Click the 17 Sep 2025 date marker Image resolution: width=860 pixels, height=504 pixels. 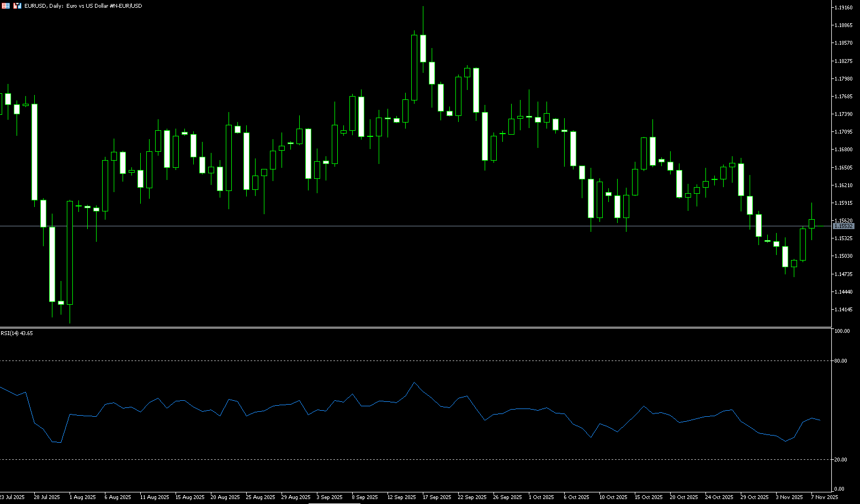tap(437, 497)
